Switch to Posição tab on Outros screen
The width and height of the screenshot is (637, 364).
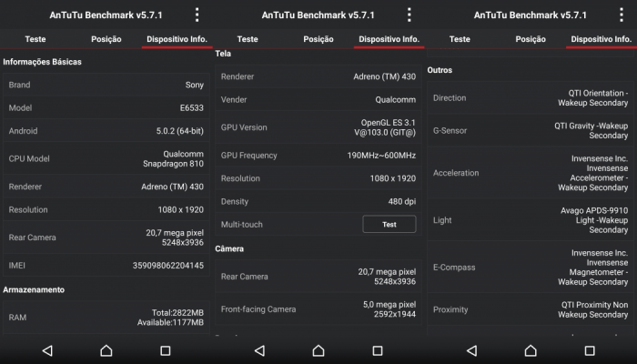[531, 39]
